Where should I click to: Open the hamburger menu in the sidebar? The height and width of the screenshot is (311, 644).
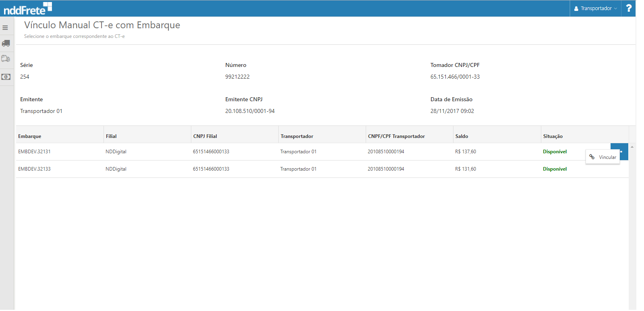5,28
